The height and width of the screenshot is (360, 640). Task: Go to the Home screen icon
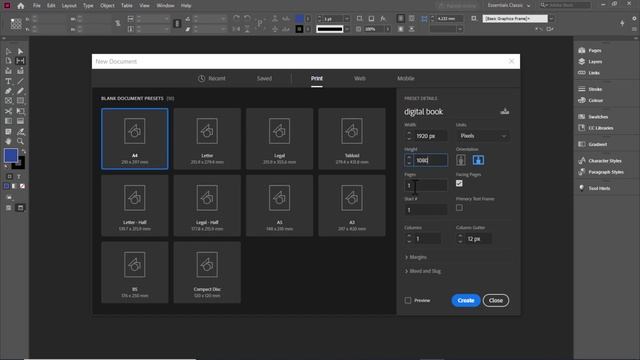20,6
